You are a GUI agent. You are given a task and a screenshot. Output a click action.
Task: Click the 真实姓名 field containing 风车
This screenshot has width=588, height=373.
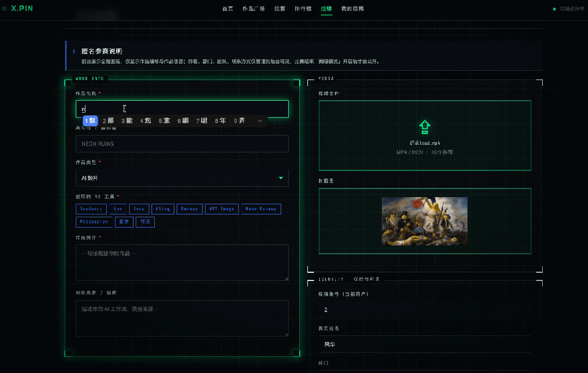tap(425, 344)
